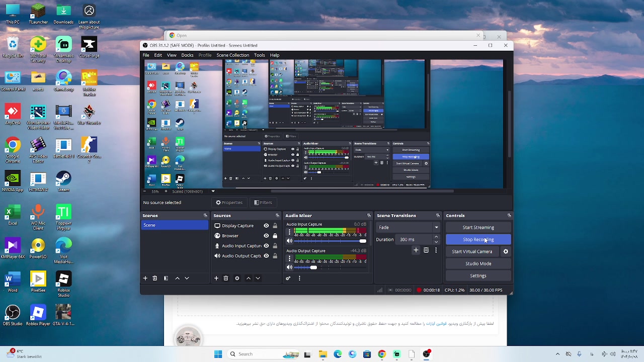Open the Docks menu
The width and height of the screenshot is (644, 362).
(x=187, y=55)
